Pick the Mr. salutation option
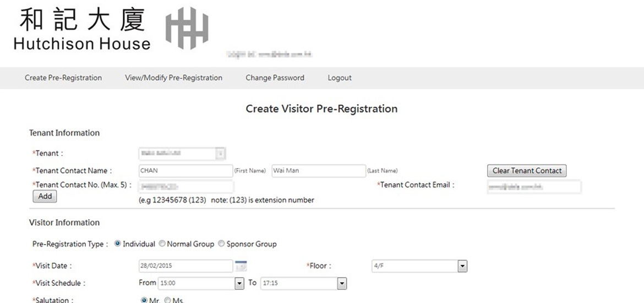Screen dimensions: 644x303 pyautogui.click(x=144, y=300)
